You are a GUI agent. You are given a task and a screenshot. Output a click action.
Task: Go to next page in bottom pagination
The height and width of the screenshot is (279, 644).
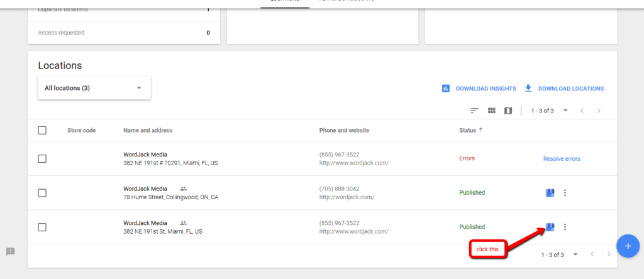point(609,254)
